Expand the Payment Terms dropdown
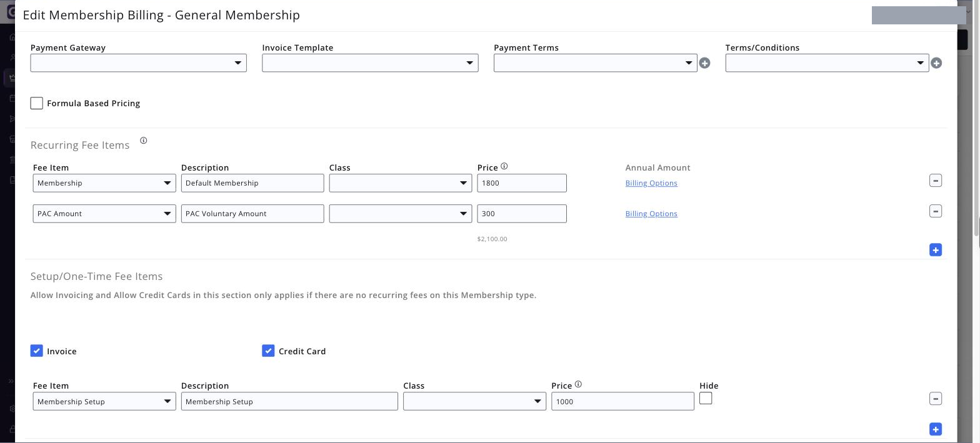 tap(596, 62)
